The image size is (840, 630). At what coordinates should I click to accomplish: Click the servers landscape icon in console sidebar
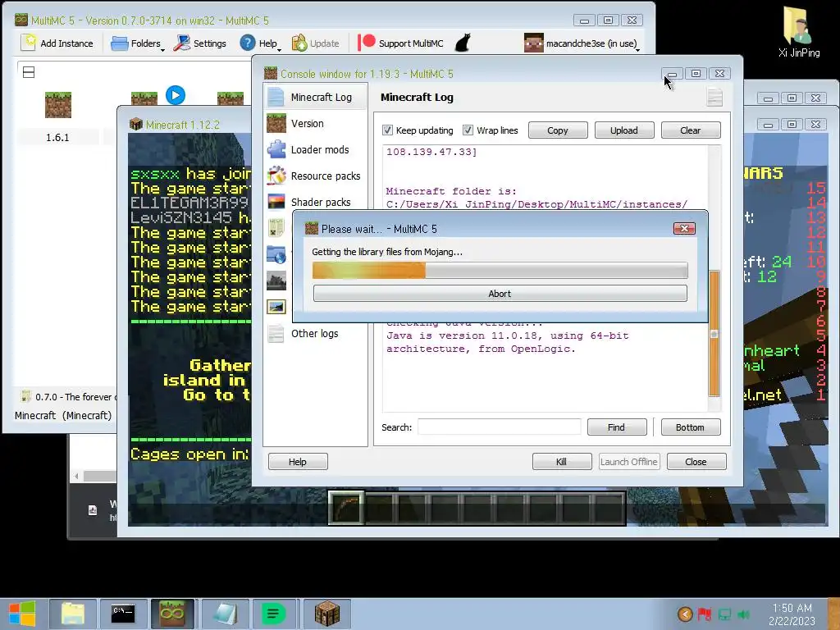(276, 281)
